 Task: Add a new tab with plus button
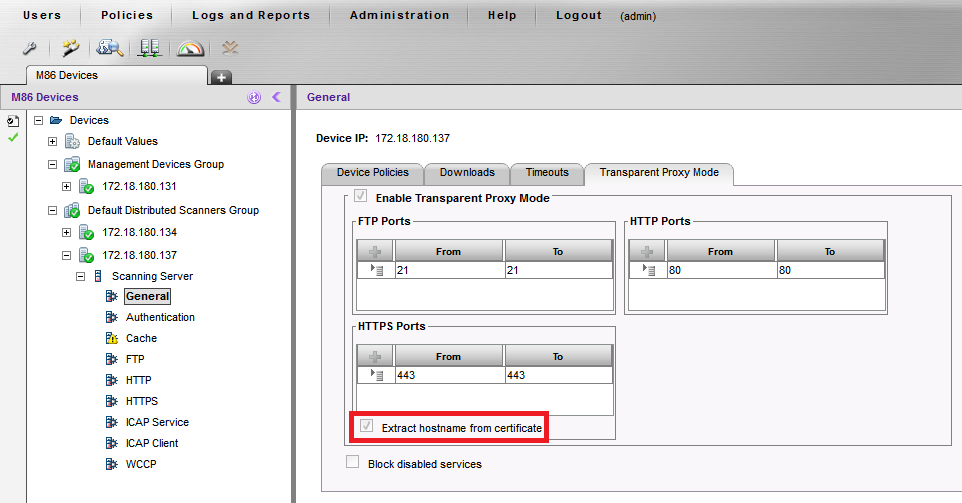221,77
